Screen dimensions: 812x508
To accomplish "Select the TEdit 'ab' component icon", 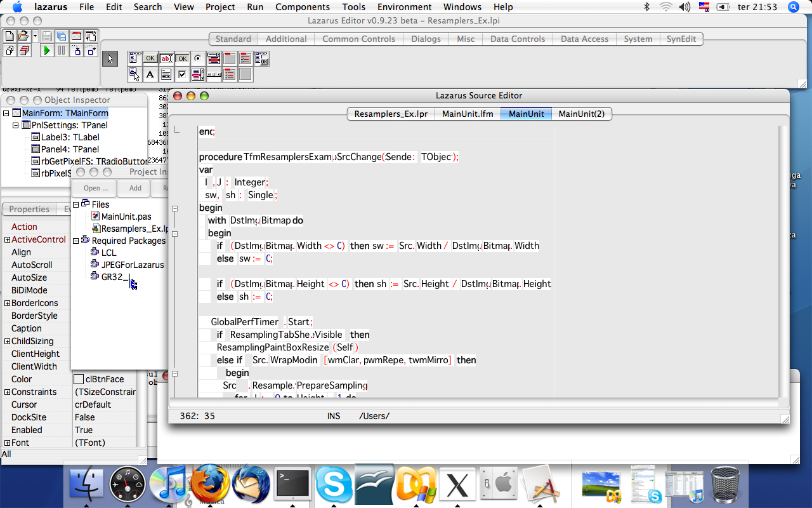I will point(166,58).
